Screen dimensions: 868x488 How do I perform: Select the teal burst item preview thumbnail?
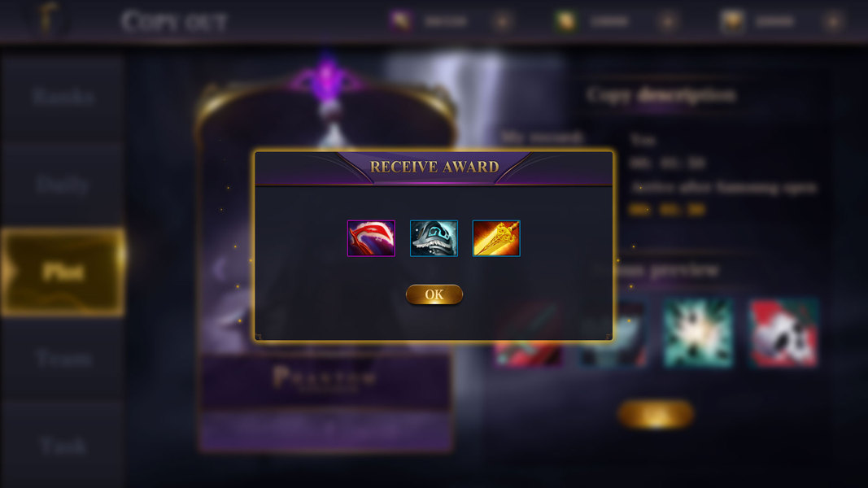point(699,333)
